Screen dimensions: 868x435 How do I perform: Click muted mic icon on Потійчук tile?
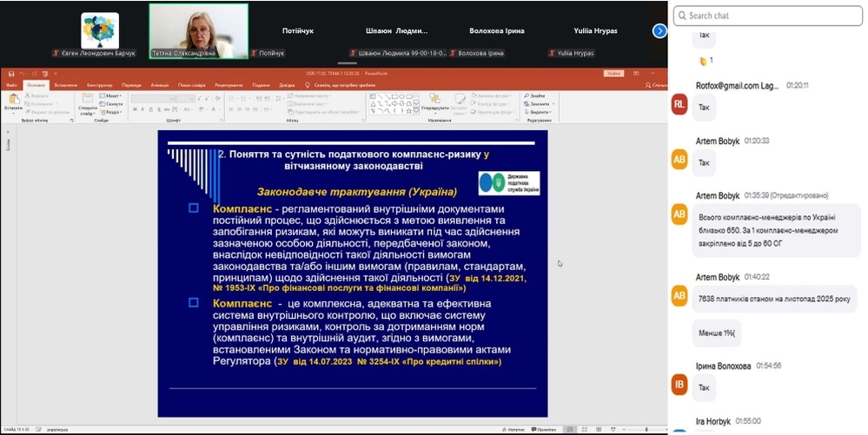click(x=254, y=53)
